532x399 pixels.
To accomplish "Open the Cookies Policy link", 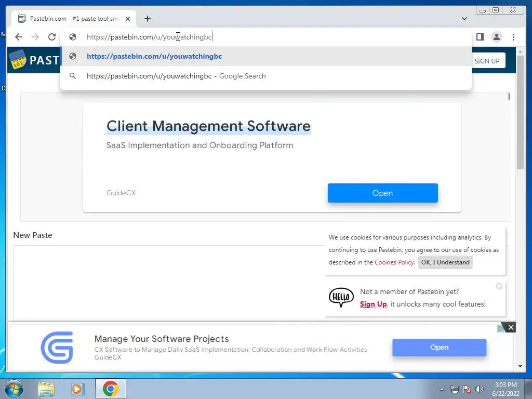I will point(394,262).
